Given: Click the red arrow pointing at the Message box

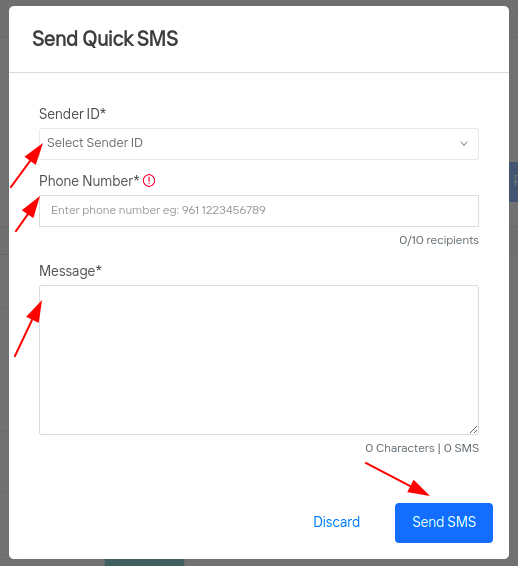Looking at the screenshot, I should coord(28,329).
